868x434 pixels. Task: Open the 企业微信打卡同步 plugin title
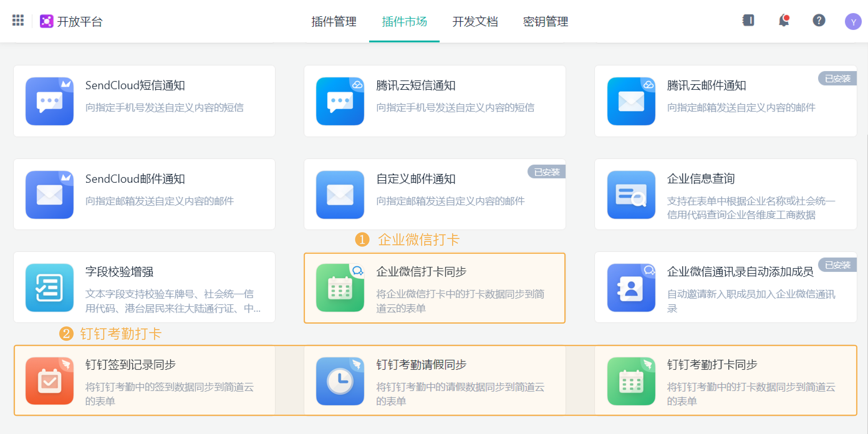(x=421, y=272)
